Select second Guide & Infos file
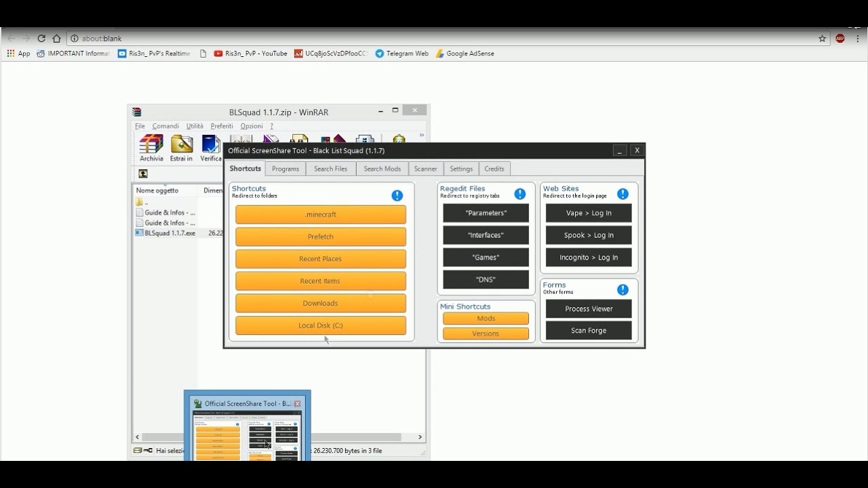 pyautogui.click(x=165, y=222)
